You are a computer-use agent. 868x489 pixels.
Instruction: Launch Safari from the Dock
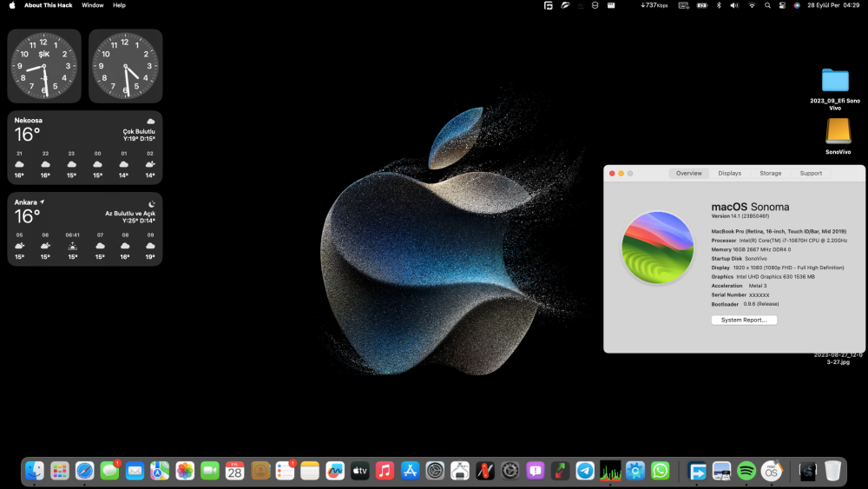85,471
